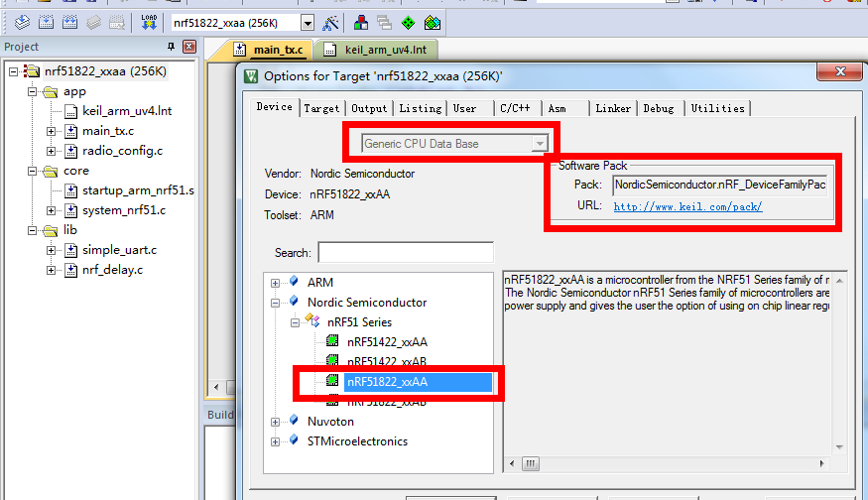Select system_nrf51.c in the Project tree
This screenshot has width=868, height=500.
pyautogui.click(x=124, y=210)
